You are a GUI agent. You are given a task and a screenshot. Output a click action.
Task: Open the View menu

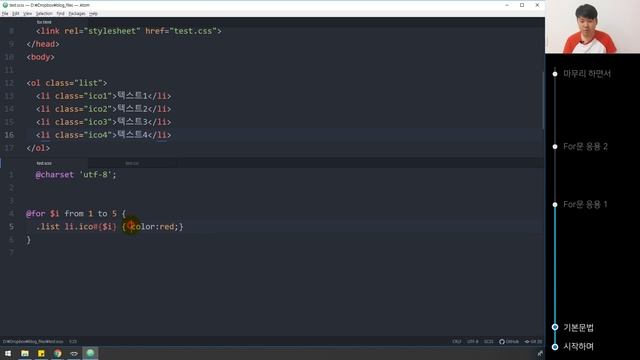coord(27,13)
